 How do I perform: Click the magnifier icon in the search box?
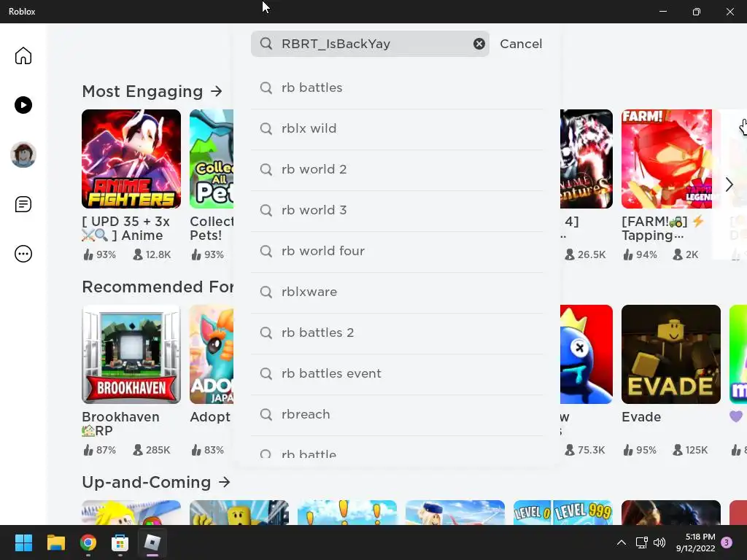pyautogui.click(x=266, y=44)
